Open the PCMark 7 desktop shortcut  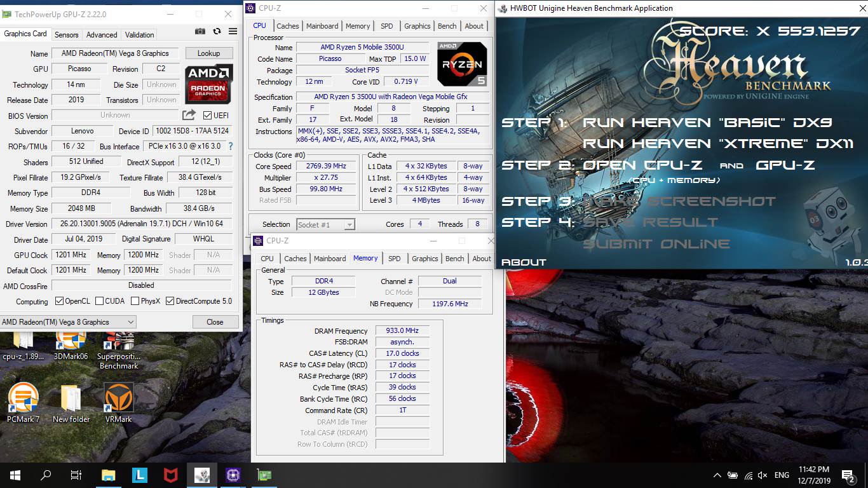point(23,403)
